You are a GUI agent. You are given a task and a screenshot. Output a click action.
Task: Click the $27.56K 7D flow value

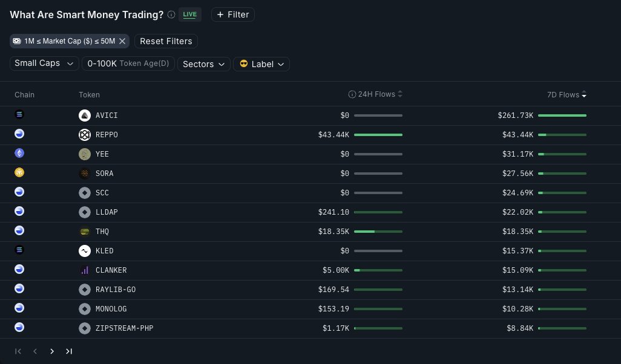pos(518,174)
